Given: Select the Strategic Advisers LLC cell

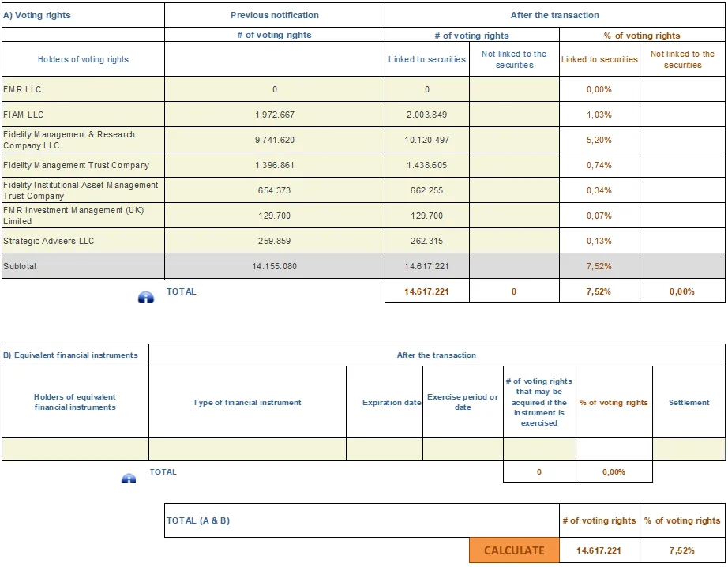Looking at the screenshot, I should click(x=83, y=241).
